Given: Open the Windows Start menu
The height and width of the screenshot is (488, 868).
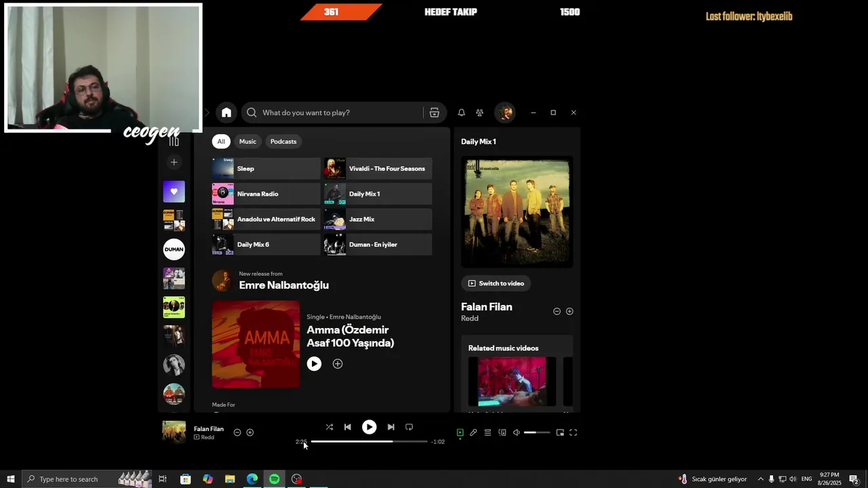Looking at the screenshot, I should click(x=11, y=479).
